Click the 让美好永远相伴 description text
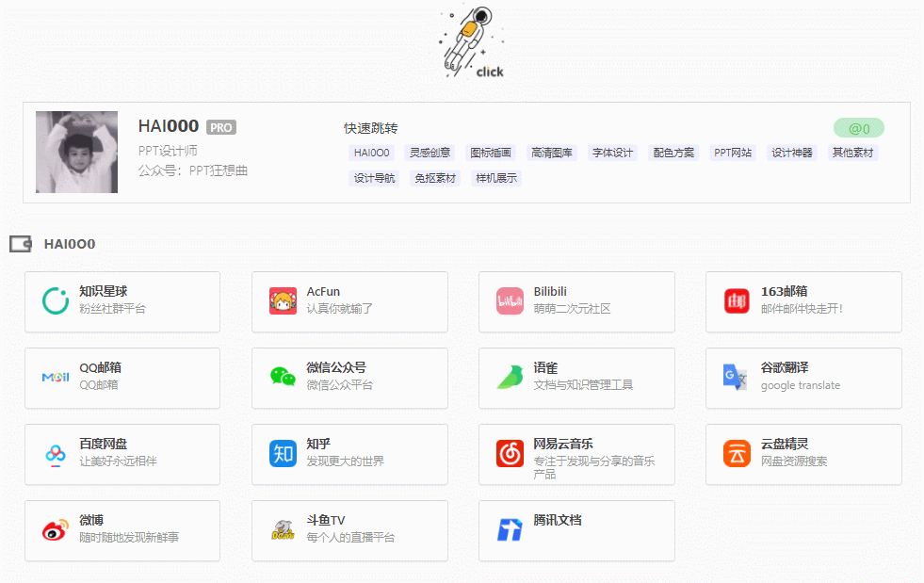This screenshot has width=924, height=583. 118,461
